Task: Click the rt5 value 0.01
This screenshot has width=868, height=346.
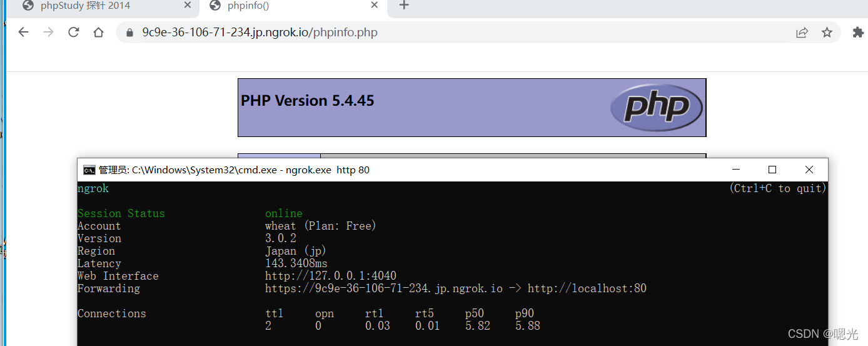Action: tap(428, 326)
